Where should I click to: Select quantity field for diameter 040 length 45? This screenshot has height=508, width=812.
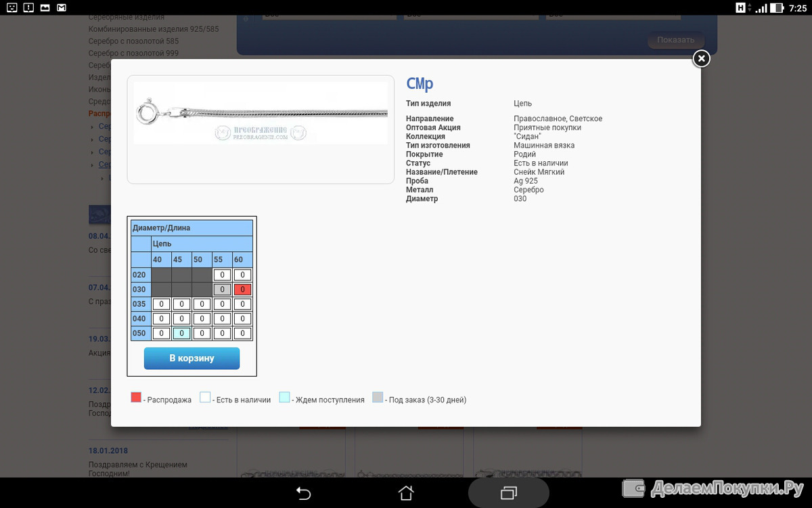pyautogui.click(x=181, y=318)
